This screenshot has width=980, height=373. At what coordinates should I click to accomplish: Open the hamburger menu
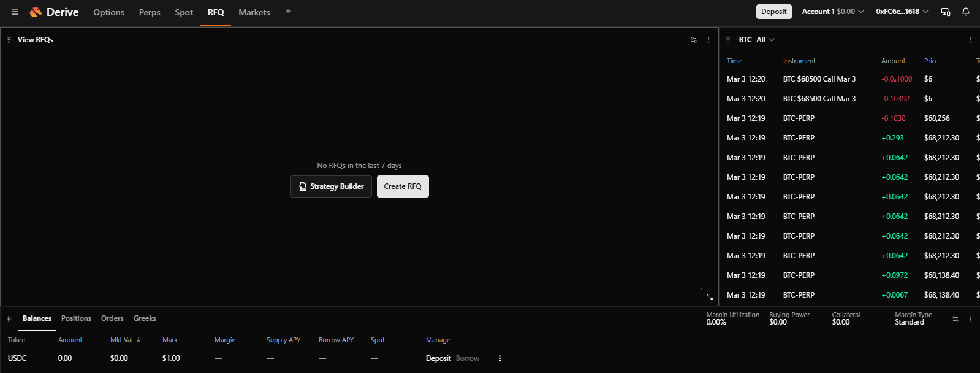pos(15,12)
